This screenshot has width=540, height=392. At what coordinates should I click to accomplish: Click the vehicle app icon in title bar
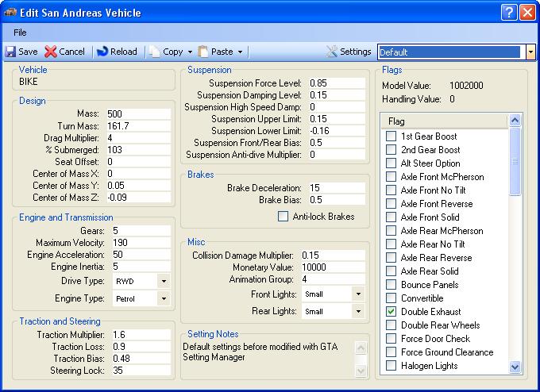(10, 13)
